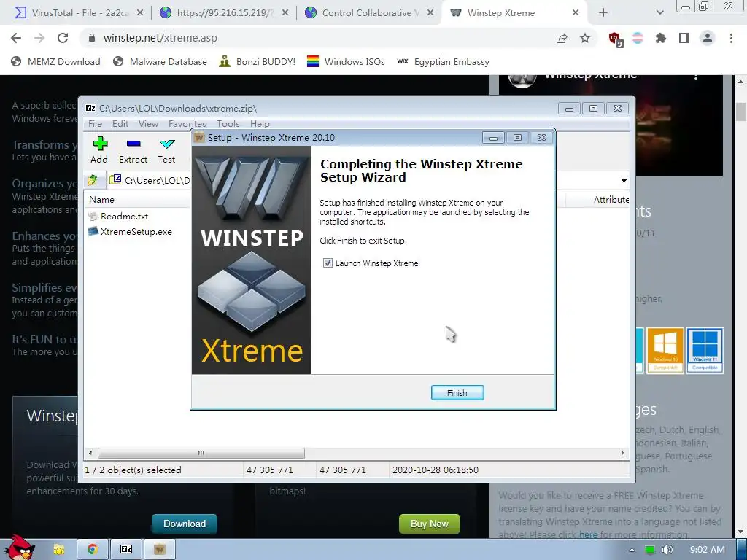Click the Buy Now button
This screenshot has height=560, width=747.
click(429, 524)
